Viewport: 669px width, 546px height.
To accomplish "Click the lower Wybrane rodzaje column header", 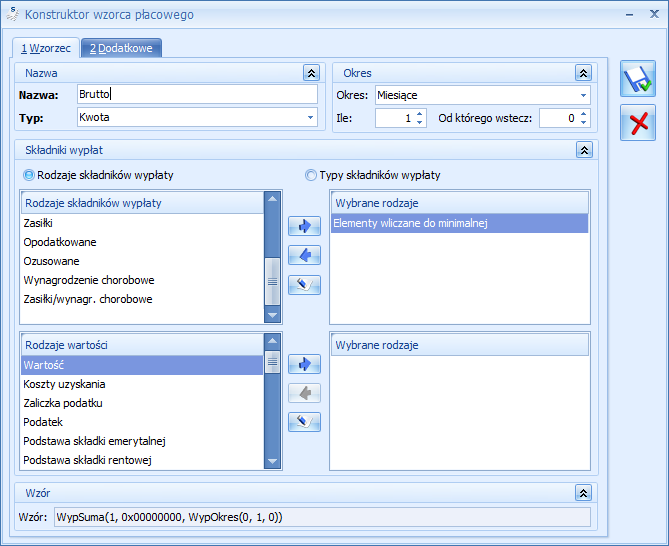I will (460, 345).
